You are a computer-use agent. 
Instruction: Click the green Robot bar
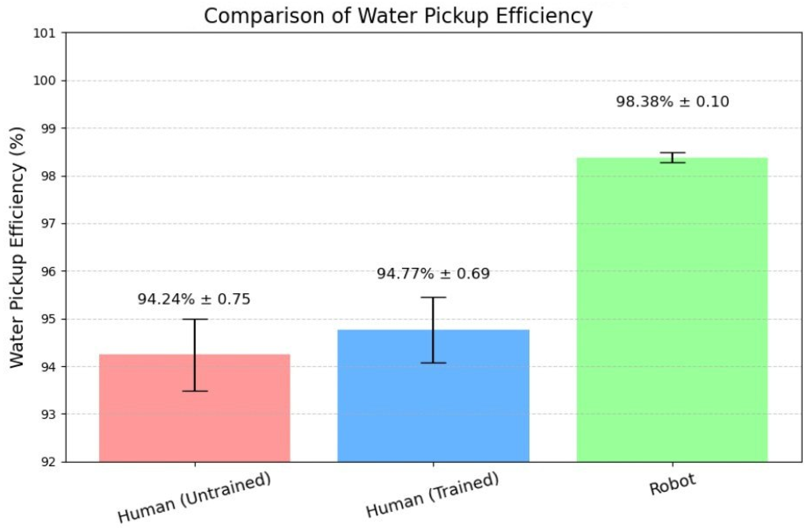click(x=672, y=307)
